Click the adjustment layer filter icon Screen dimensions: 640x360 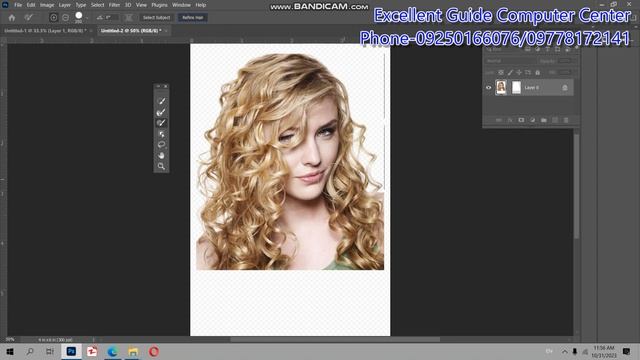click(x=538, y=49)
